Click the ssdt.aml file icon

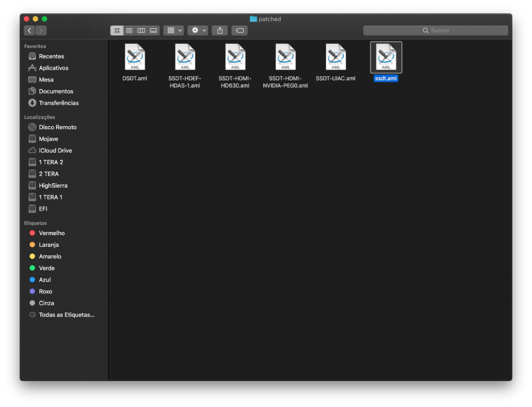coord(386,57)
